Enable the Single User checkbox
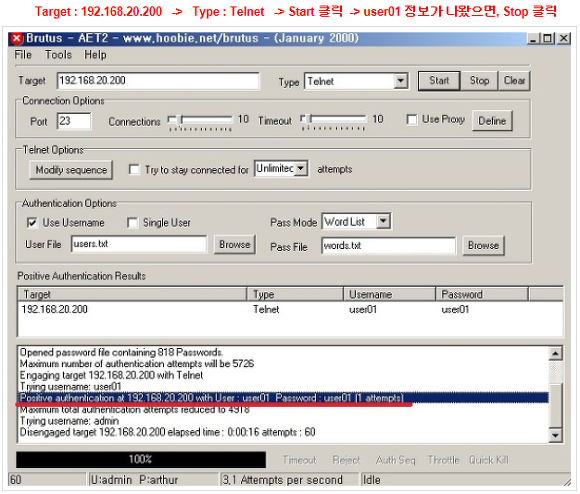 (132, 223)
